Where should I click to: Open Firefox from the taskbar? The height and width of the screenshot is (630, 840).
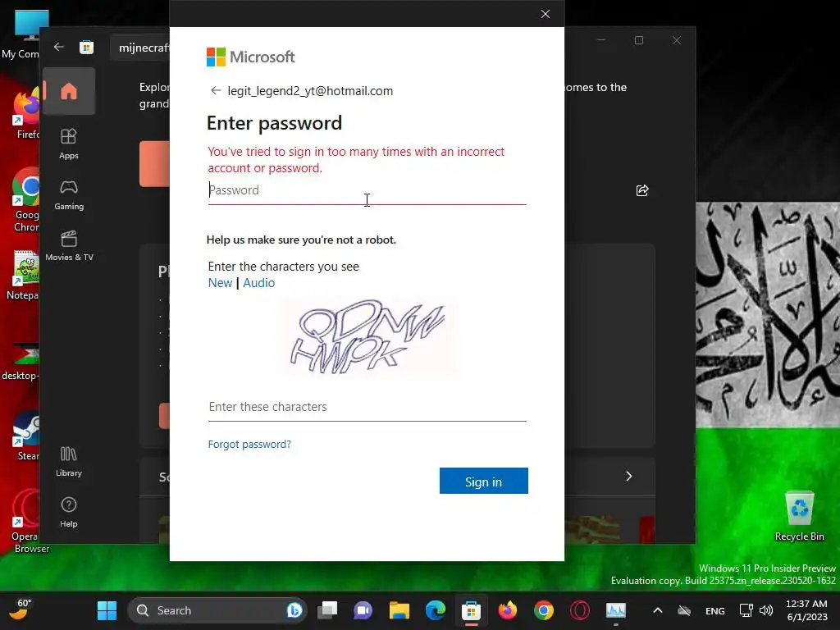coord(507,610)
